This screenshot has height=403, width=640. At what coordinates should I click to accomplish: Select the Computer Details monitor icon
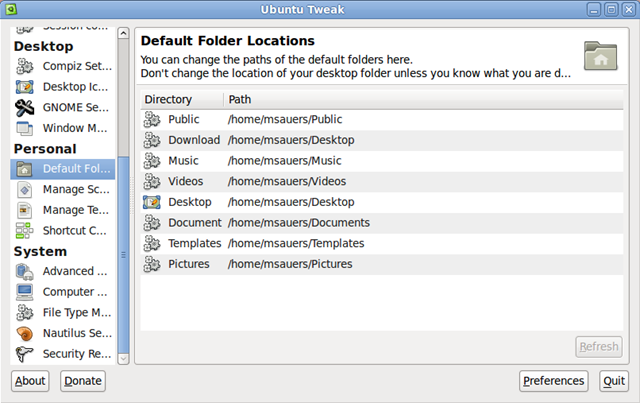[x=24, y=292]
